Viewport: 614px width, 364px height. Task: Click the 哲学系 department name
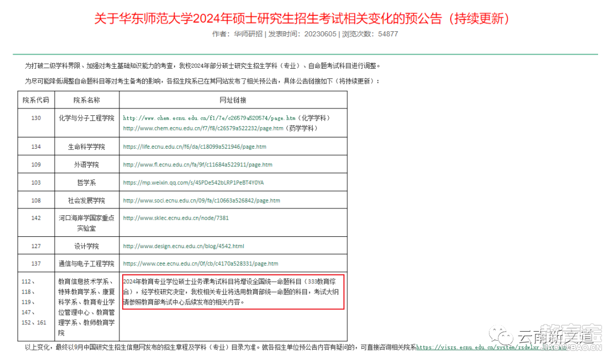(x=86, y=183)
